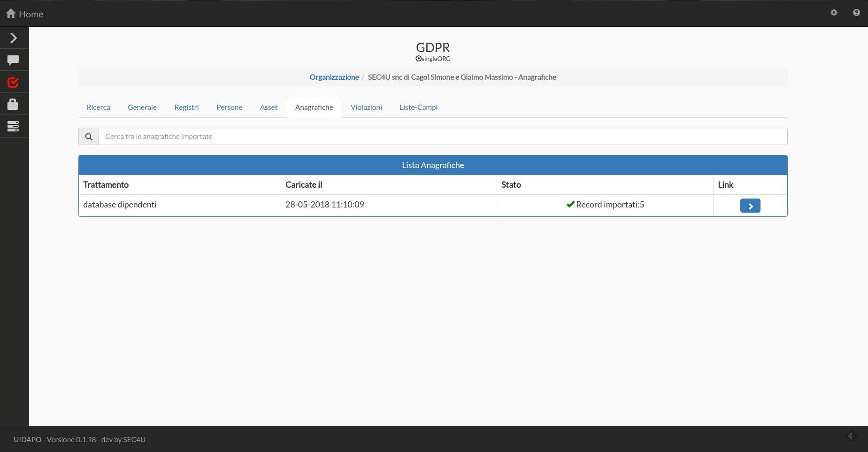Click the Home label in top bar
The image size is (868, 452).
coord(31,14)
